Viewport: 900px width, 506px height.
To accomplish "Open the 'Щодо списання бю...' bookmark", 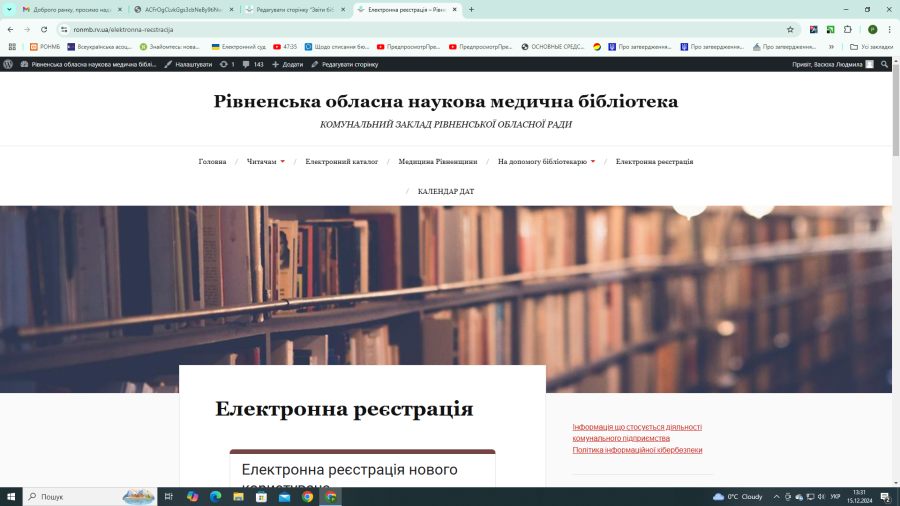I will (x=337, y=46).
